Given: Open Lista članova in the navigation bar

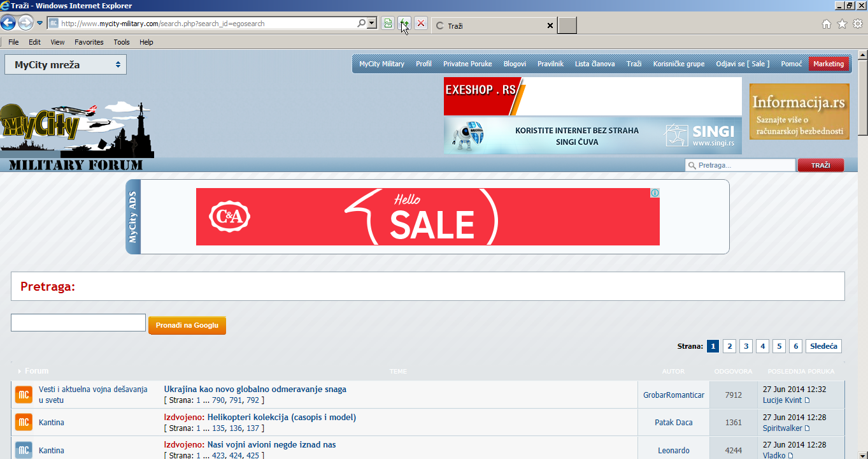Looking at the screenshot, I should [x=595, y=64].
